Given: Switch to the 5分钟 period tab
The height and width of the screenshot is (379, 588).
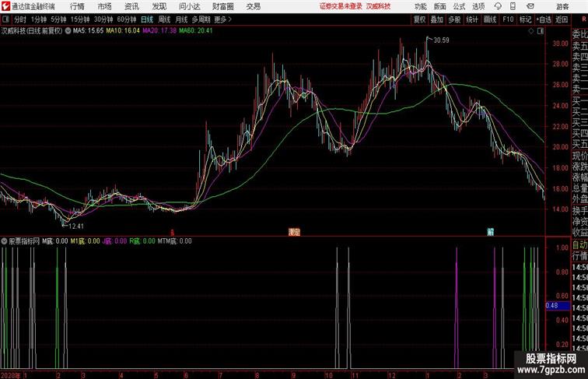Looking at the screenshot, I should 58,19.
